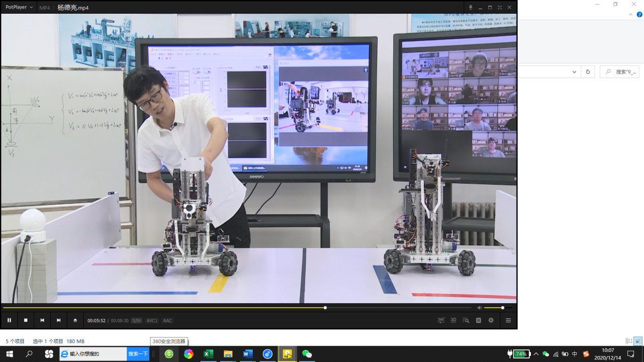Click the 搜索一下 search button
Image resolution: width=644 pixels, height=362 pixels.
[138, 354]
